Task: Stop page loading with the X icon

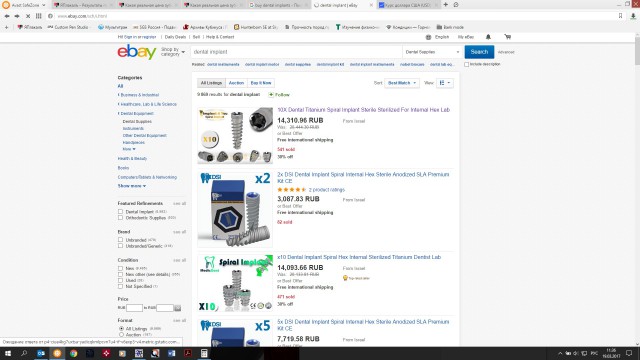Action: tap(27, 16)
